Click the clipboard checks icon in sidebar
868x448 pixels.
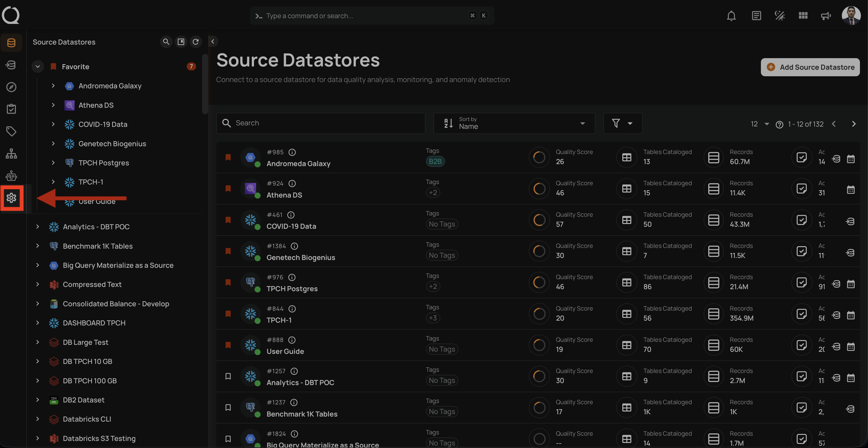point(11,109)
